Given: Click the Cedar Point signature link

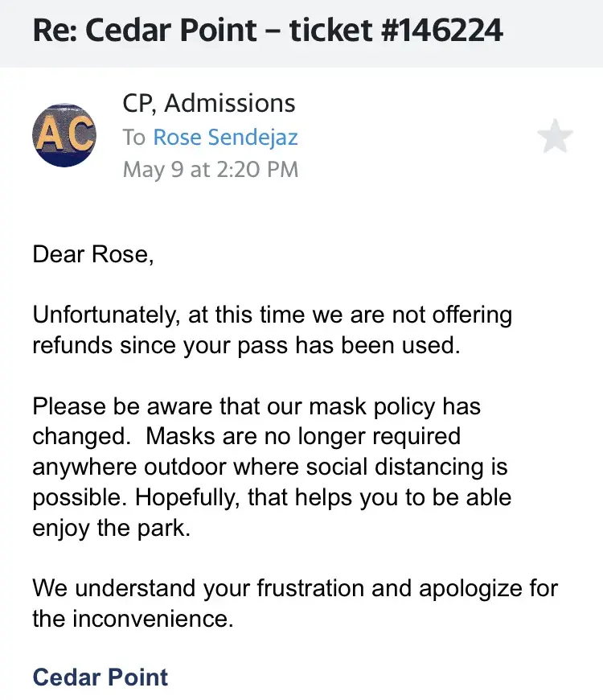Looking at the screenshot, I should coord(100,677).
